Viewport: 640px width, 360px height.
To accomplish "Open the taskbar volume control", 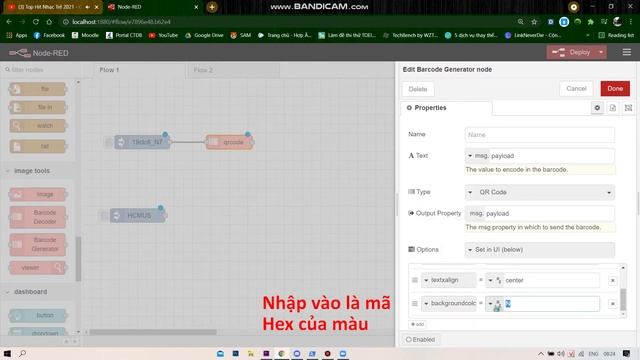I will pos(561,353).
